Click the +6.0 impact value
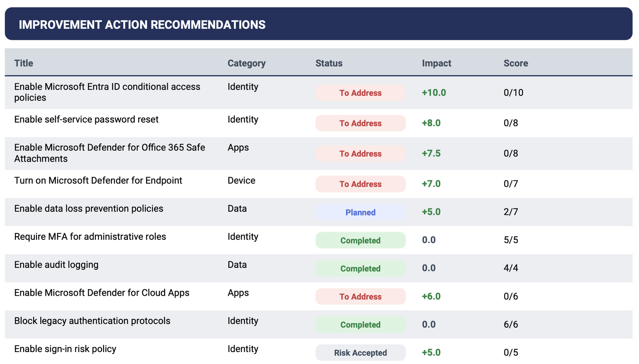 (x=431, y=296)
